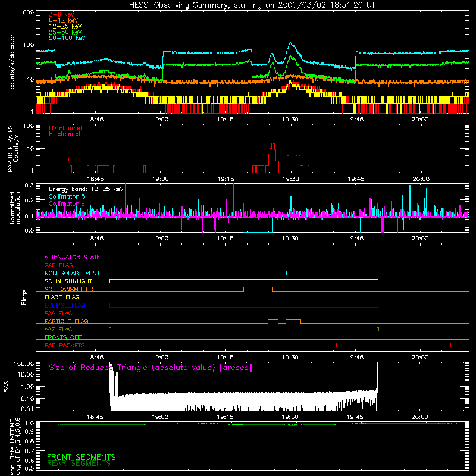This screenshot has height=476, width=476.
Task: Click the Size of Reduced Triangle title
Action: tap(151, 368)
